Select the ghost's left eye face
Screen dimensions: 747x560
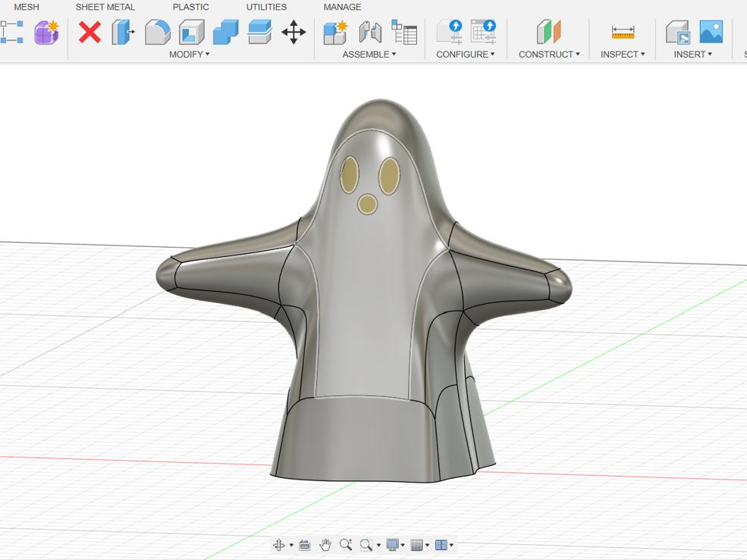coord(350,175)
